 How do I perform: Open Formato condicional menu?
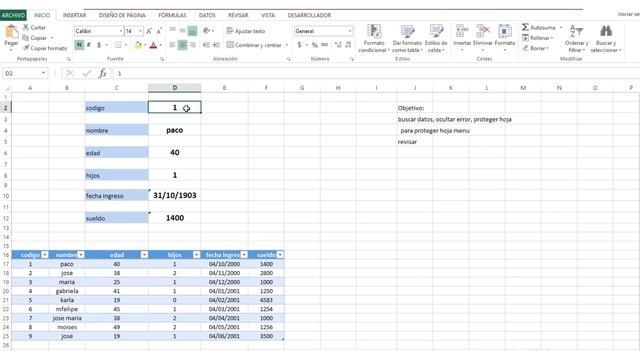(374, 38)
